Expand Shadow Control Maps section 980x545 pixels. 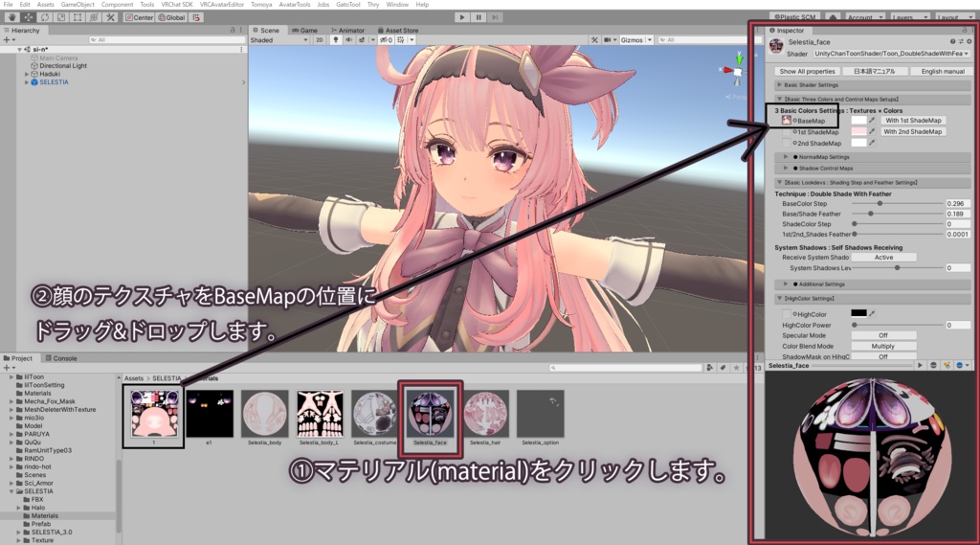pos(874,169)
